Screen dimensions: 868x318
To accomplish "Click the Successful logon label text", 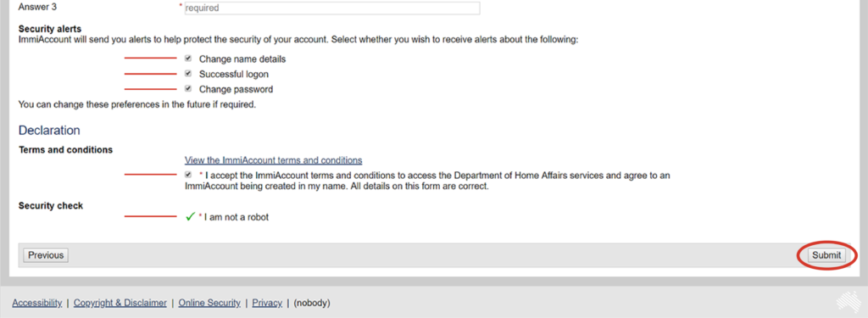I will point(234,75).
